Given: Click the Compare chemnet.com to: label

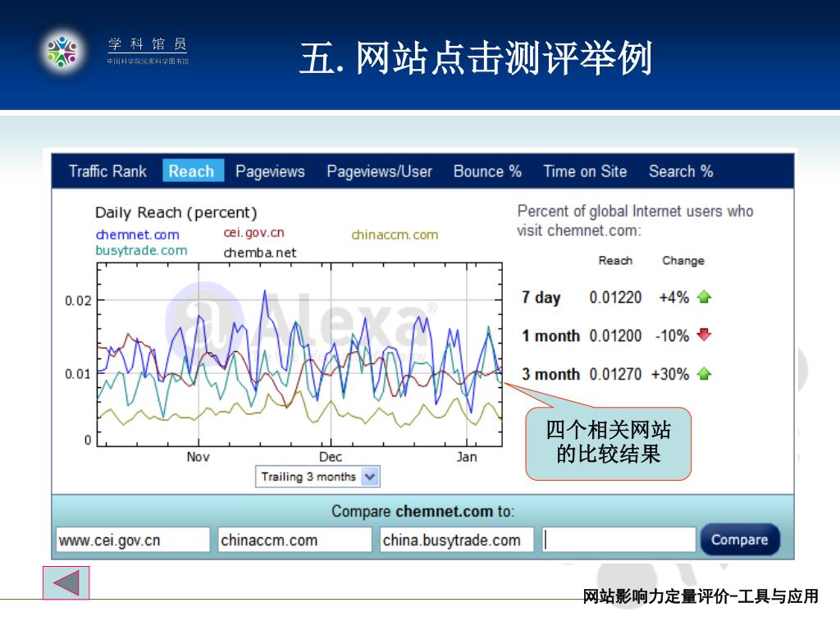Looking at the screenshot, I should click(422, 511).
